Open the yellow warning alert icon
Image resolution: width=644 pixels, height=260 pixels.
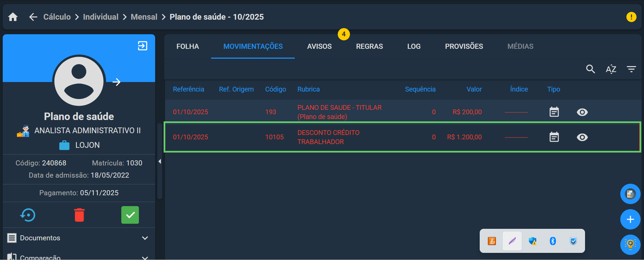pyautogui.click(x=631, y=17)
